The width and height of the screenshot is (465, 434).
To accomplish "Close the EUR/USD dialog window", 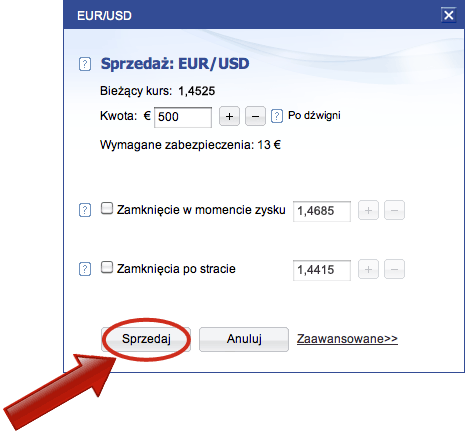I will [x=449, y=15].
